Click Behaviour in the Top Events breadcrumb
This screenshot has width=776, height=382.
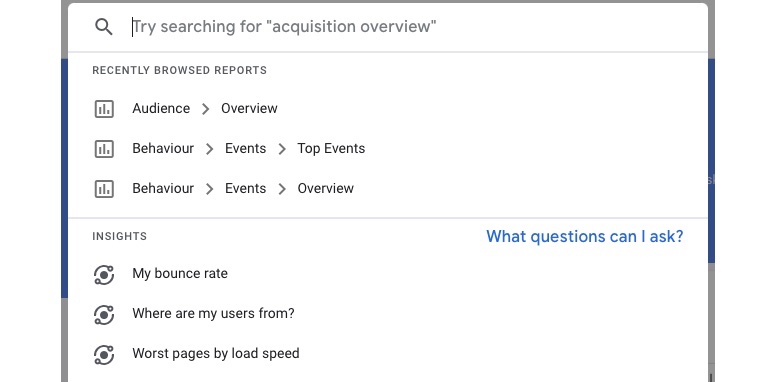pos(163,148)
